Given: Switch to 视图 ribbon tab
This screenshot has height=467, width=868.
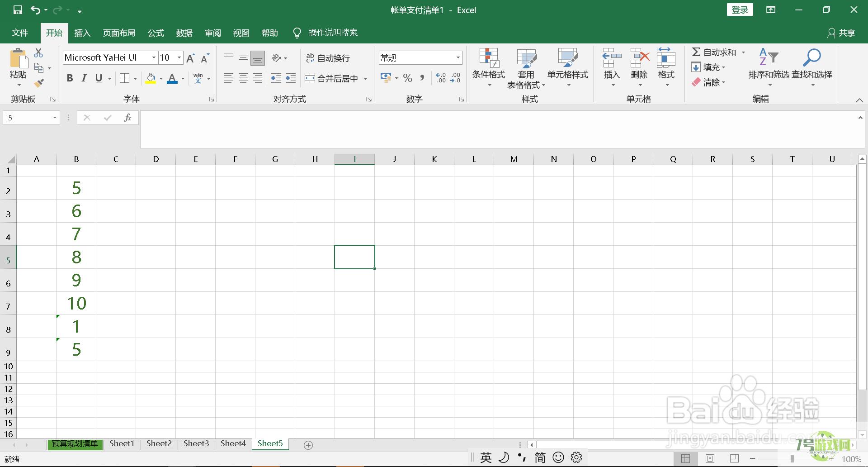Looking at the screenshot, I should (x=241, y=33).
